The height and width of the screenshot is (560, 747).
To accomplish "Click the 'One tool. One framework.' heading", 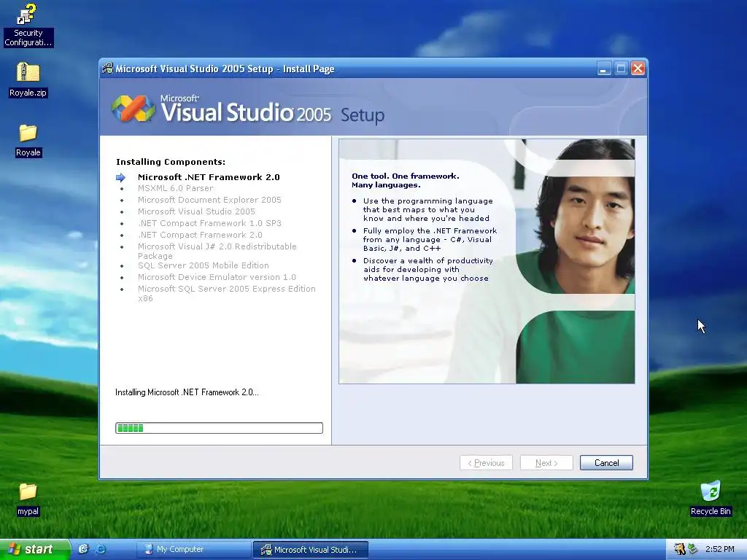I will pyautogui.click(x=406, y=176).
